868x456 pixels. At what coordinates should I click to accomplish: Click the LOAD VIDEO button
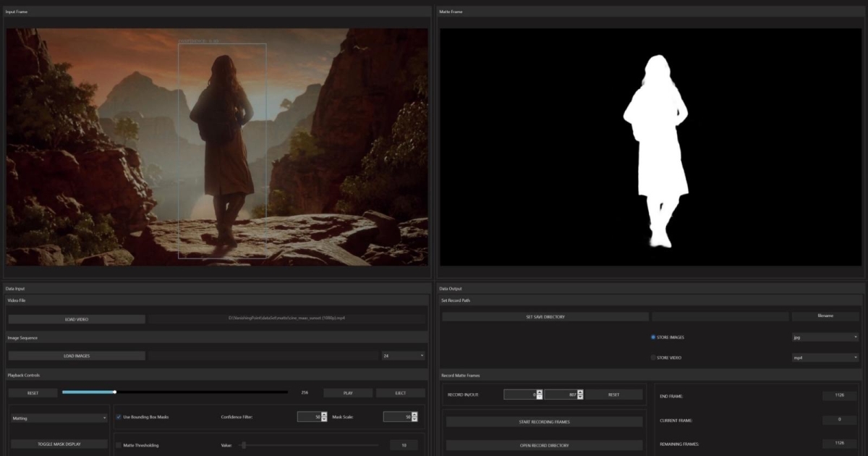click(x=77, y=319)
